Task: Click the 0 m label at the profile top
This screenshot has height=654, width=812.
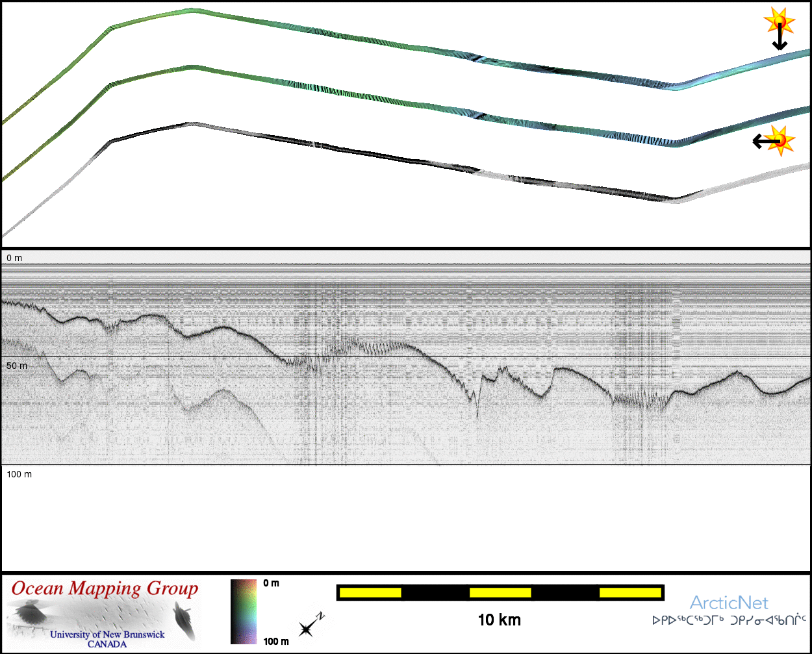Action: tap(14, 258)
